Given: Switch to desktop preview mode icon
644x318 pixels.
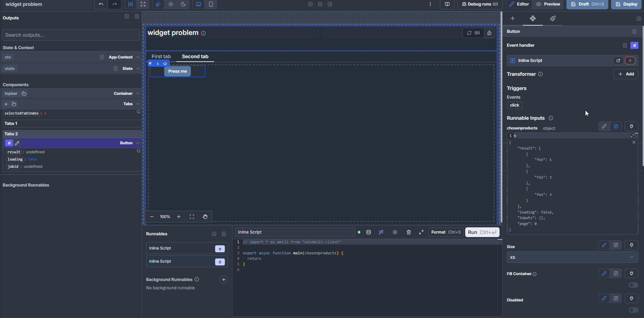Looking at the screenshot, I should [x=199, y=4].
